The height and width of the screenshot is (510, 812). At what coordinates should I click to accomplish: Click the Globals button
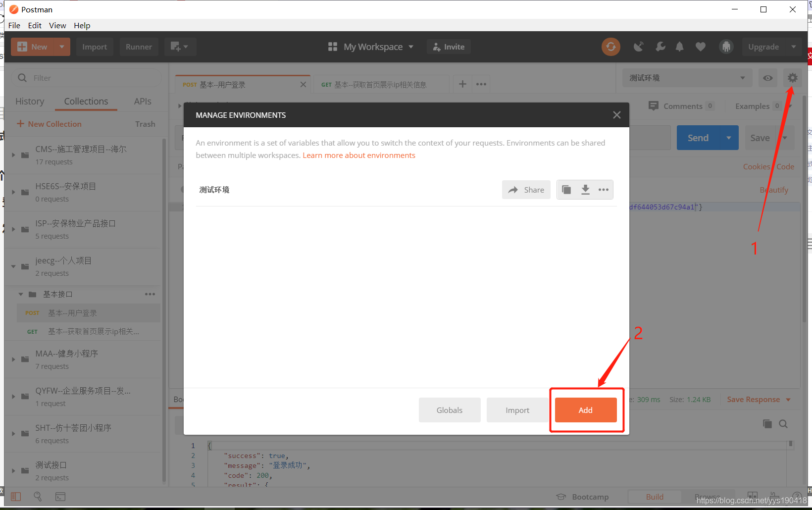point(450,410)
